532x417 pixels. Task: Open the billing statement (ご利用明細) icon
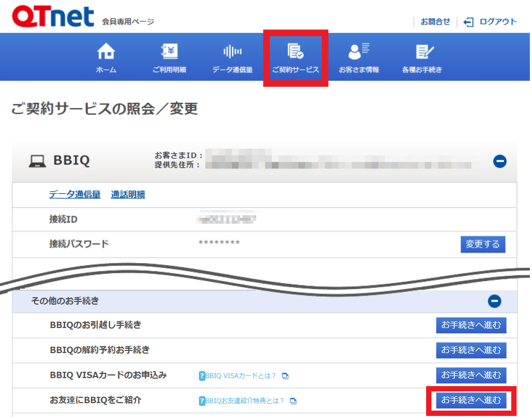click(x=169, y=52)
